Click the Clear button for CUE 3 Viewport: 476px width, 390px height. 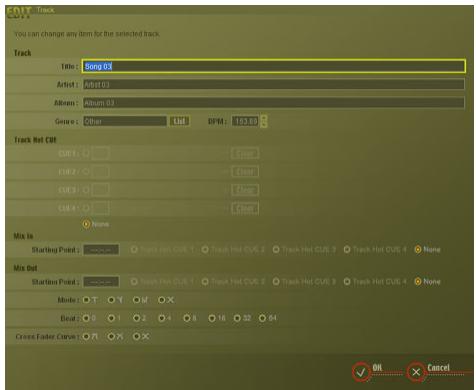(x=245, y=190)
